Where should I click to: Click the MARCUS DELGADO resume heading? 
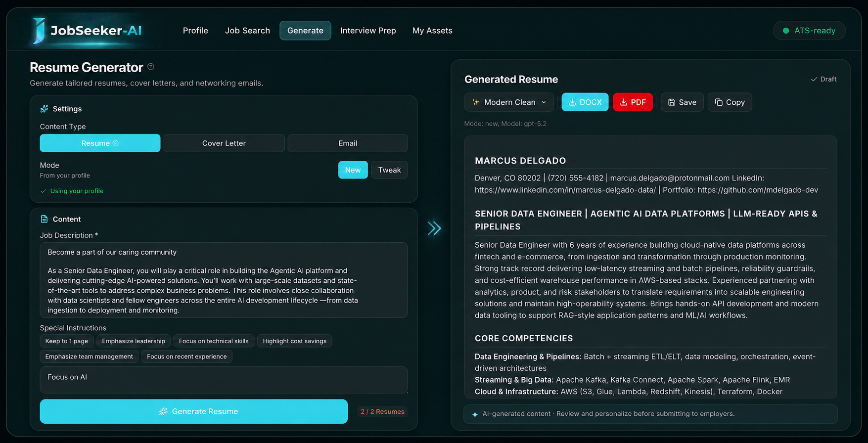(x=520, y=161)
